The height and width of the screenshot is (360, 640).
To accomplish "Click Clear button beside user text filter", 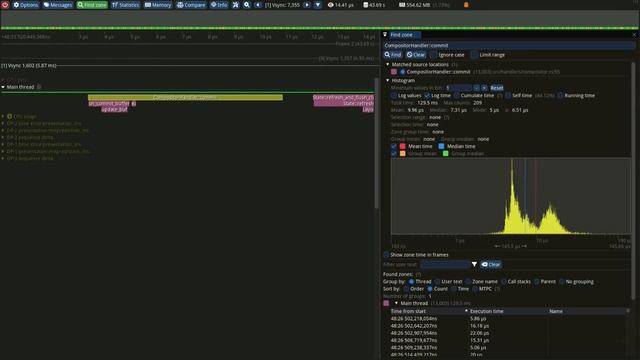I will coord(491,264).
